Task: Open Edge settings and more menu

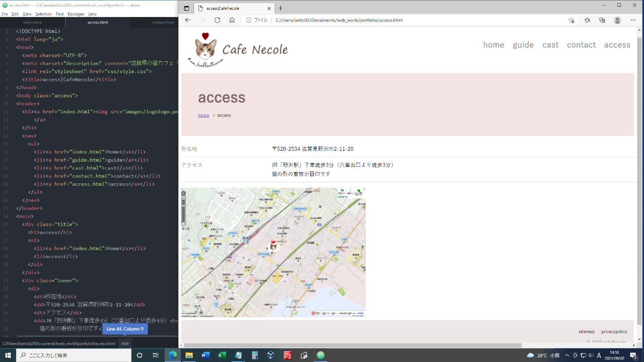Action: (x=633, y=20)
